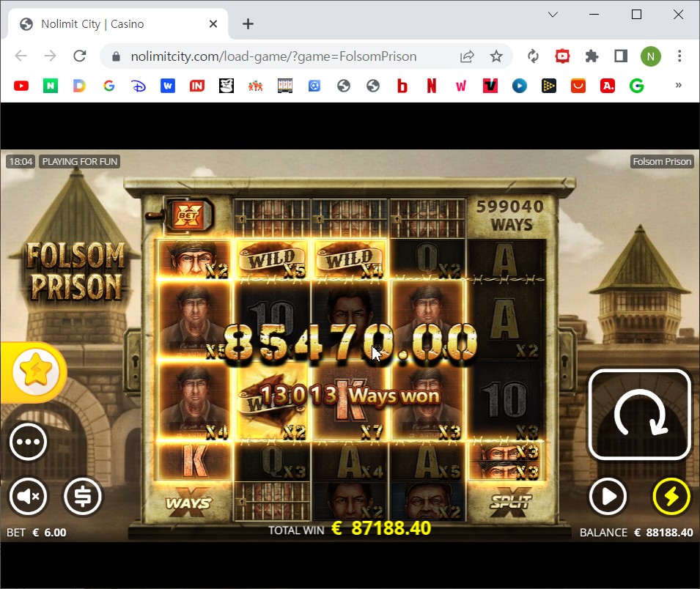The image size is (700, 589).
Task: Open the three-dots game menu
Action: coord(28,442)
